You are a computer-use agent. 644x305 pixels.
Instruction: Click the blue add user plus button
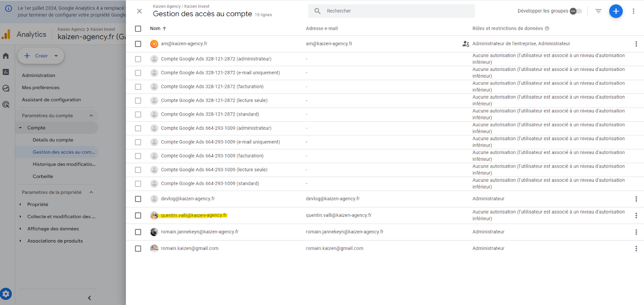pos(616,11)
